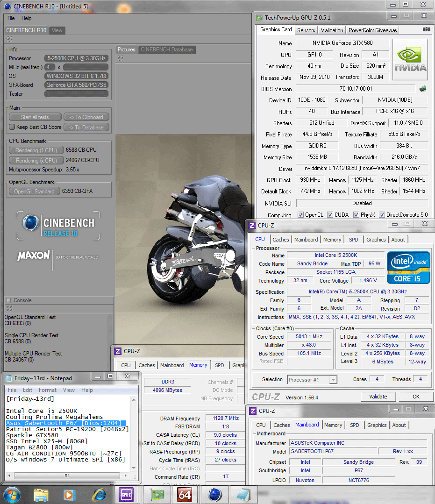Click the Intel Core i5 logo in CPU-Z
Image resolution: width=435 pixels, height=504 pixels.
tap(408, 268)
